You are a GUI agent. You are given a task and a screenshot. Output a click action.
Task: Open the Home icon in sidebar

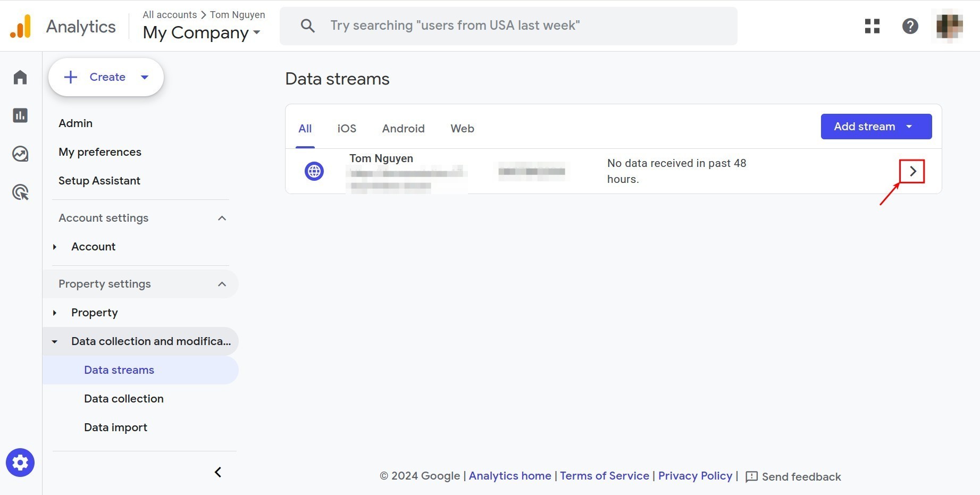tap(20, 77)
